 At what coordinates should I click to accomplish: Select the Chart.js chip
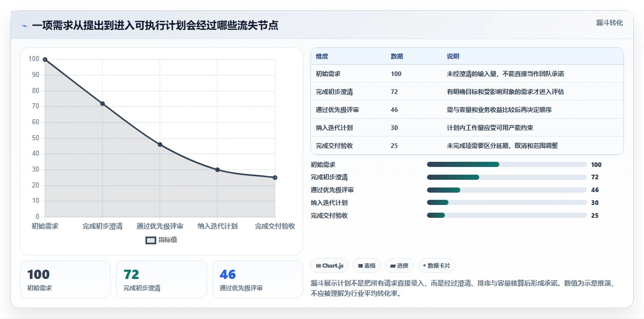click(x=329, y=266)
